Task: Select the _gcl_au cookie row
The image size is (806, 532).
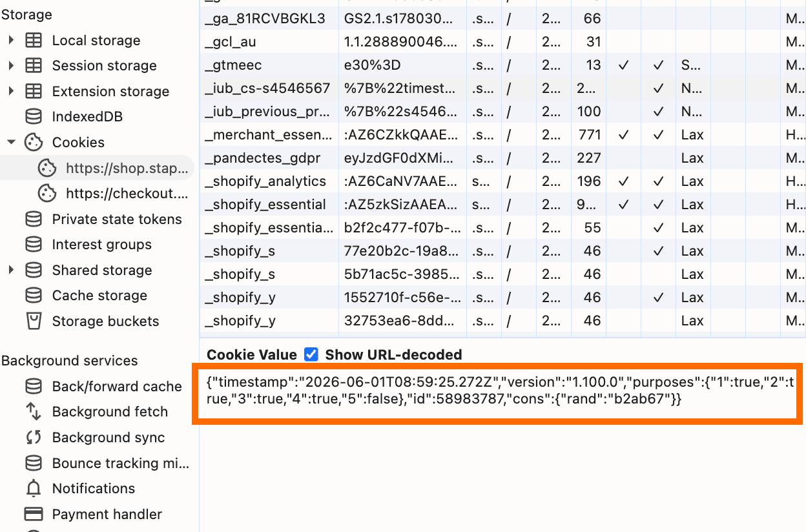Action: coord(502,42)
